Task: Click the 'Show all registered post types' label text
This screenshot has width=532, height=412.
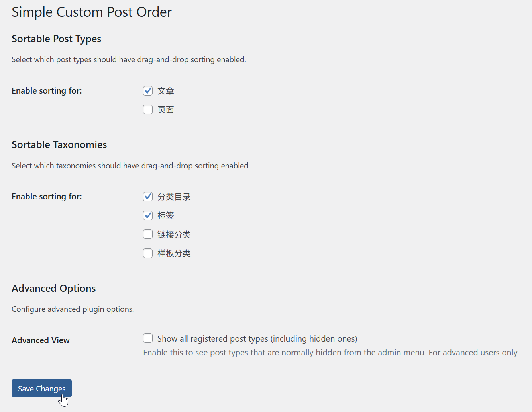Action: [x=257, y=339]
